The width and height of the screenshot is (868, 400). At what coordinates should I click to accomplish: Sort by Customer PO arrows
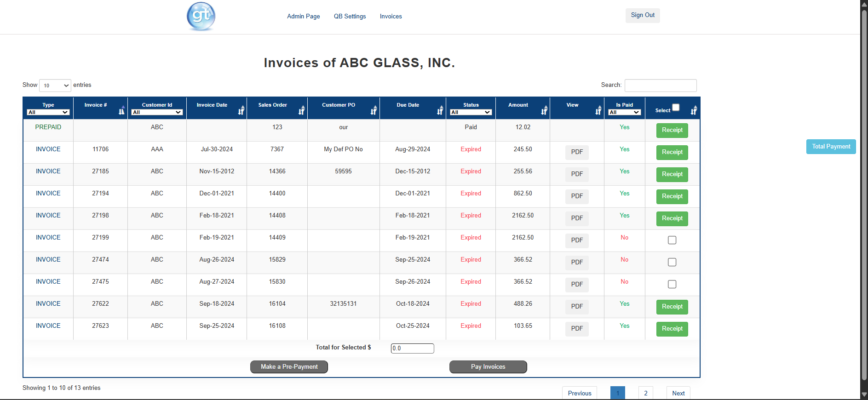coord(374,110)
